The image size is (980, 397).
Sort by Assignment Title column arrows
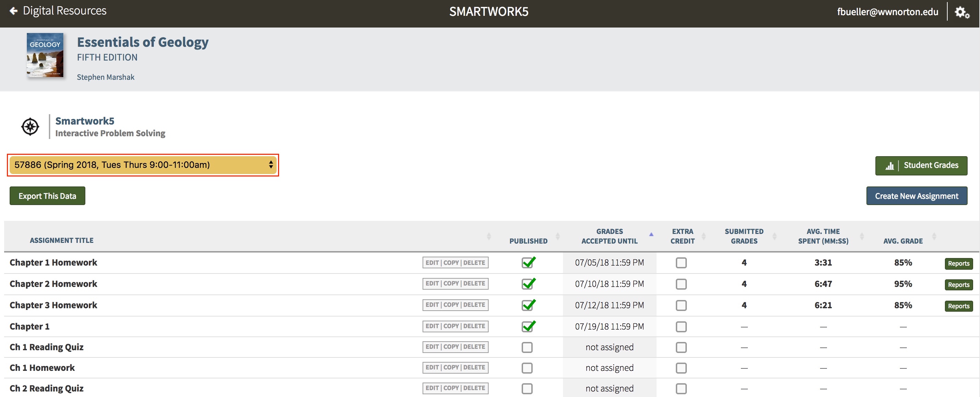tap(489, 237)
